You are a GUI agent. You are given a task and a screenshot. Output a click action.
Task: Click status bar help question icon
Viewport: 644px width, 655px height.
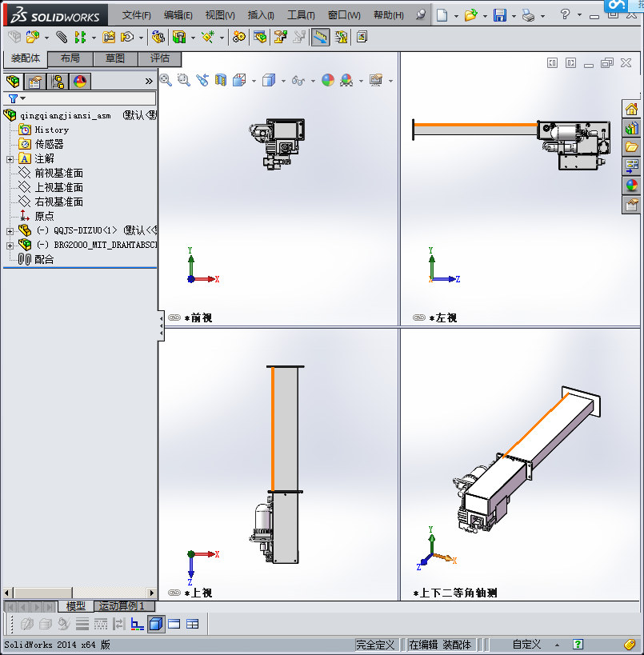coord(578,645)
